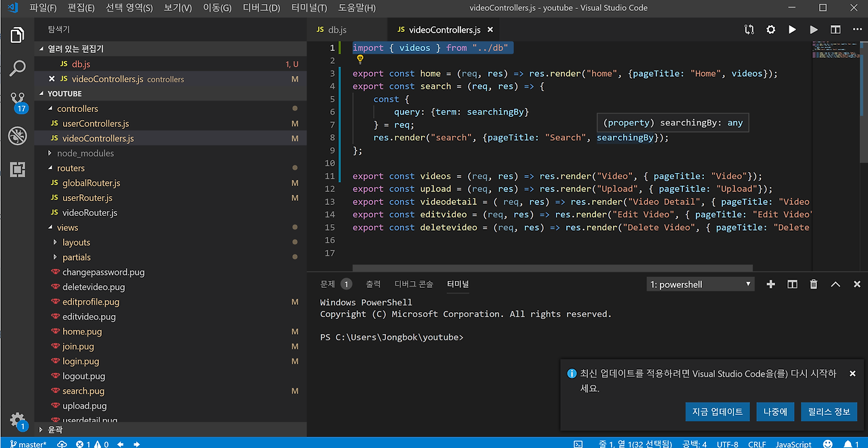
Task: Open the manage gear in activity bar
Action: 17,419
